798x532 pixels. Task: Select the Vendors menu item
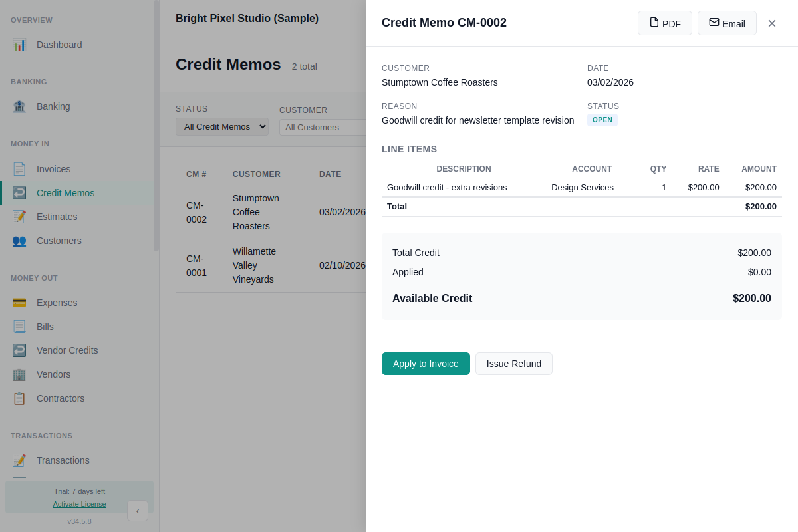53,374
